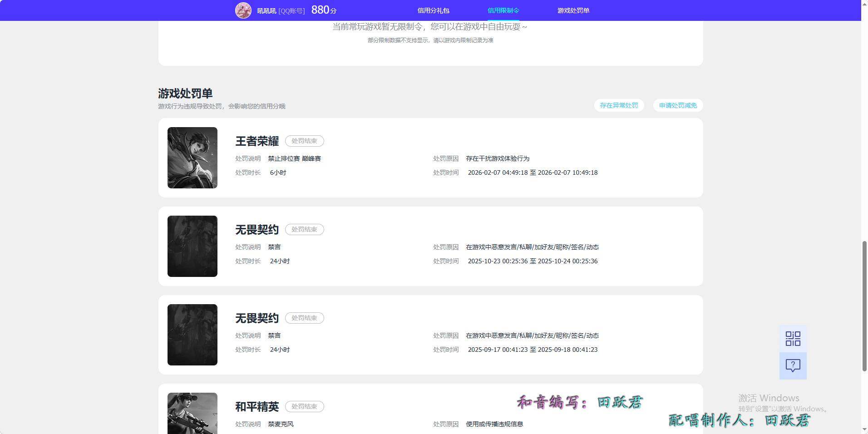Screen dimensions: 868x434
Task: Click the QQ账号 username label
Action: pos(281,10)
